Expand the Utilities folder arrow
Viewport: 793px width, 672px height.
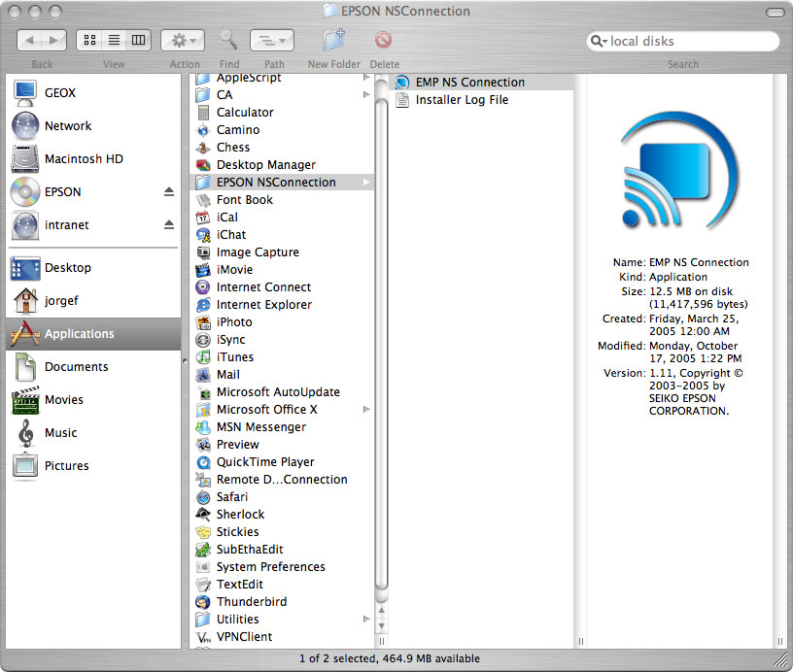[366, 619]
